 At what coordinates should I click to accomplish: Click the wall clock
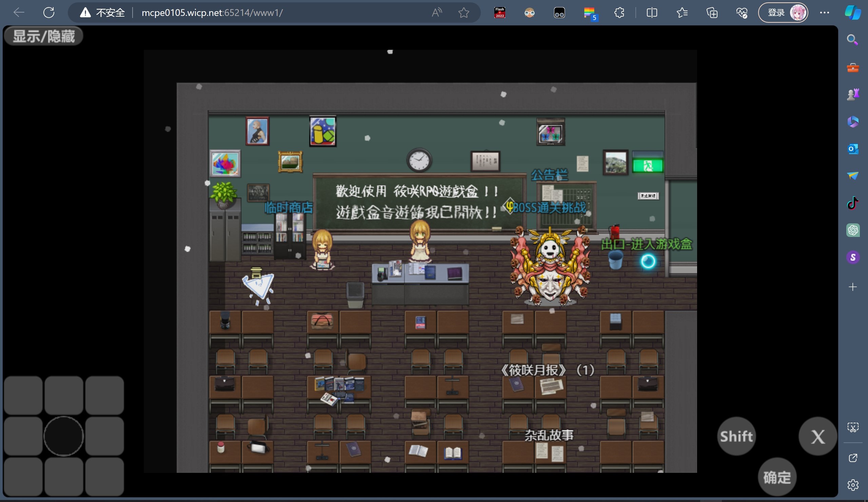(x=419, y=160)
